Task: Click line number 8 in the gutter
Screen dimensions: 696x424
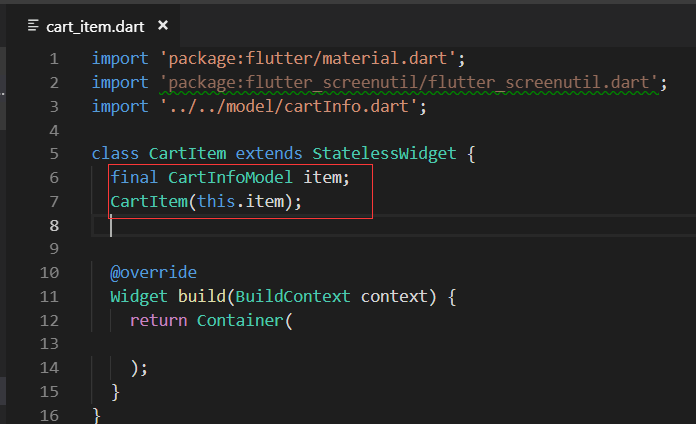Action: (x=54, y=226)
